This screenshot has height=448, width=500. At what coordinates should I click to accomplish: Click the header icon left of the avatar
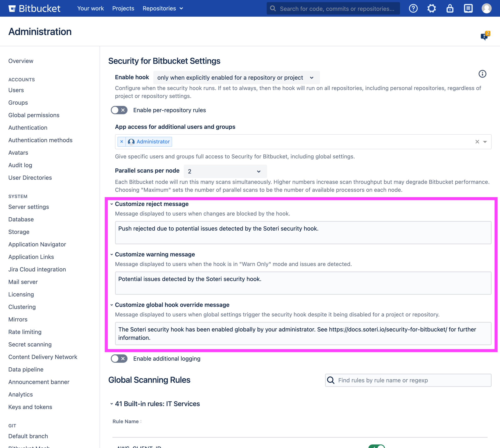[x=468, y=9]
